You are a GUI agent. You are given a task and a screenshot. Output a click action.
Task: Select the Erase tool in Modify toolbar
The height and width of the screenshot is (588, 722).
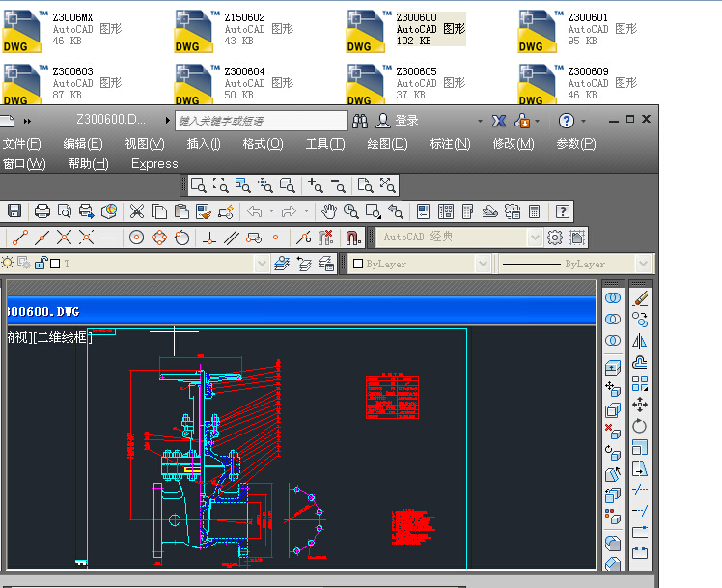tap(639, 298)
